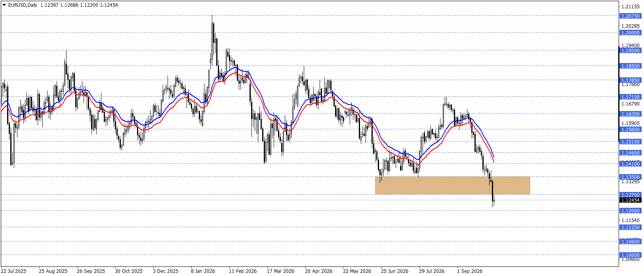Click the 1.12000 price level label
Viewport: 644px width, 276px height.
[630, 211]
